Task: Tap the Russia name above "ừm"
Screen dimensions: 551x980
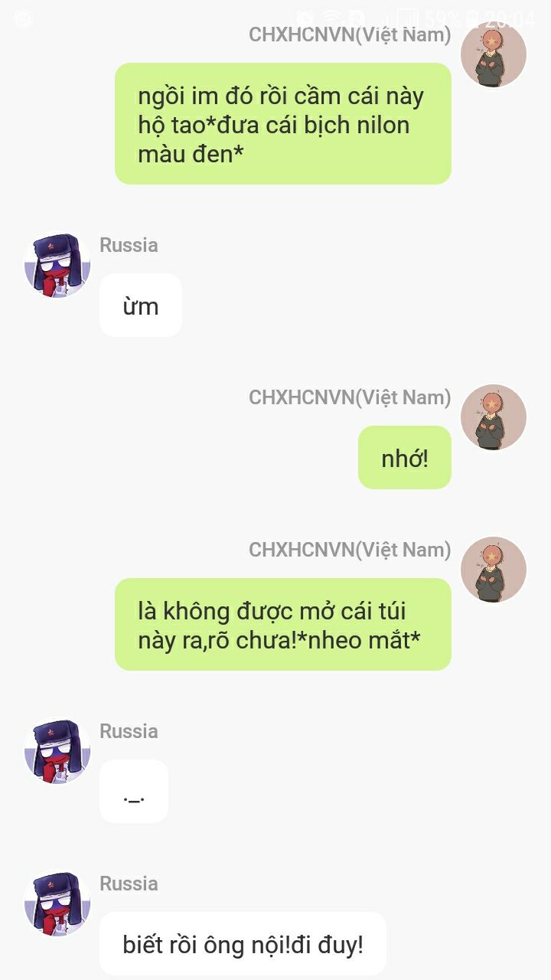Action: click(x=129, y=245)
